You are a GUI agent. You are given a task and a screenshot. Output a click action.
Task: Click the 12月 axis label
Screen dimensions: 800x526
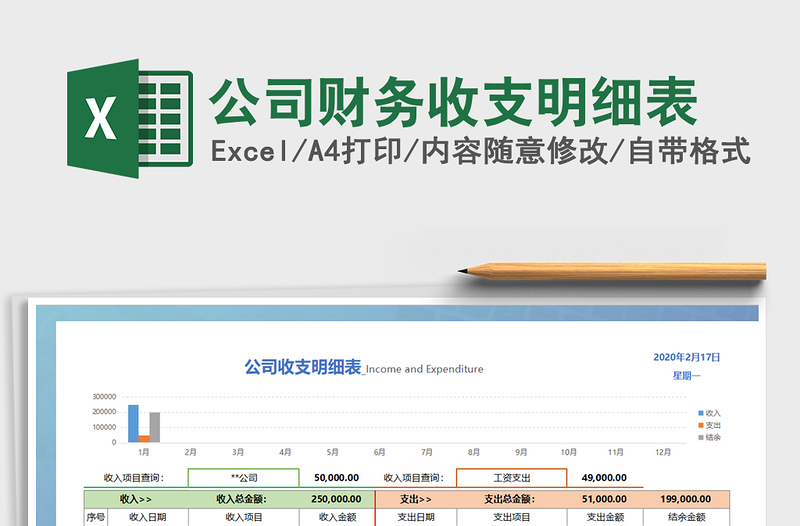[663, 452]
